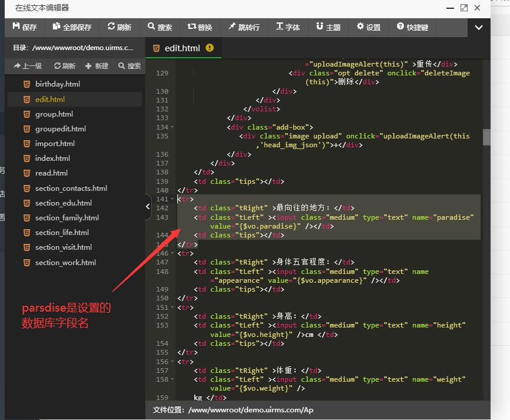Screen dimensions: 510x420
Task: Click the warning icon on edit.html tab
Action: pyautogui.click(x=210, y=48)
